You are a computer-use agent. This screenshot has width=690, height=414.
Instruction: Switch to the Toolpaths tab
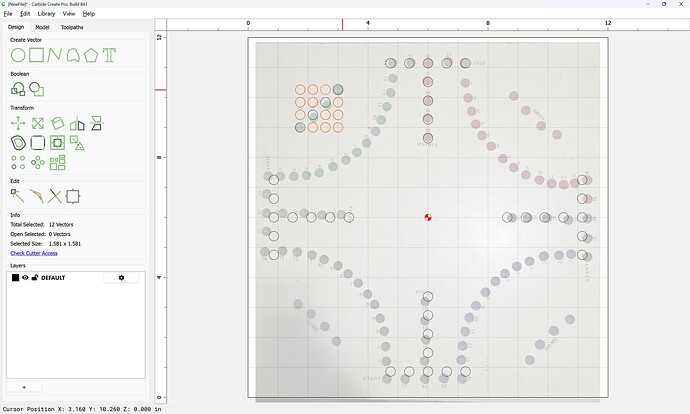[72, 27]
